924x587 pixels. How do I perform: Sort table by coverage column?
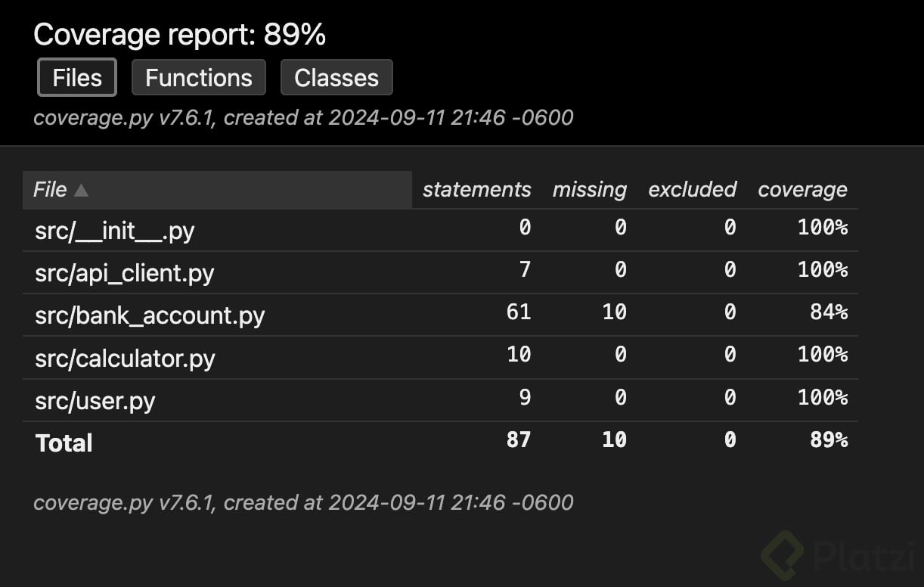(802, 190)
